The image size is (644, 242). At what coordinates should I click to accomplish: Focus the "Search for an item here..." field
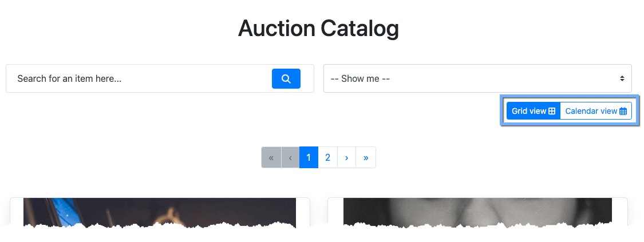137,79
